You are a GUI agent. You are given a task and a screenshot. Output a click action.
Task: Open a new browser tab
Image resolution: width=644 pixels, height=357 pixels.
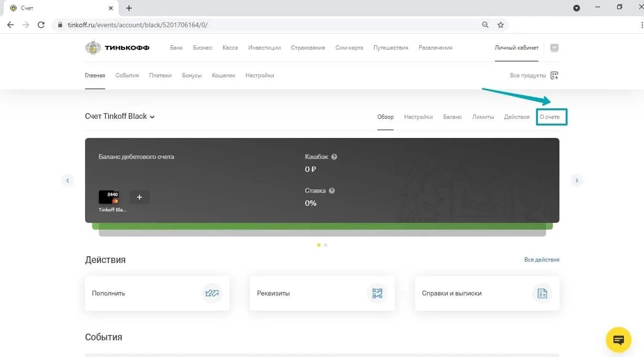point(129,8)
